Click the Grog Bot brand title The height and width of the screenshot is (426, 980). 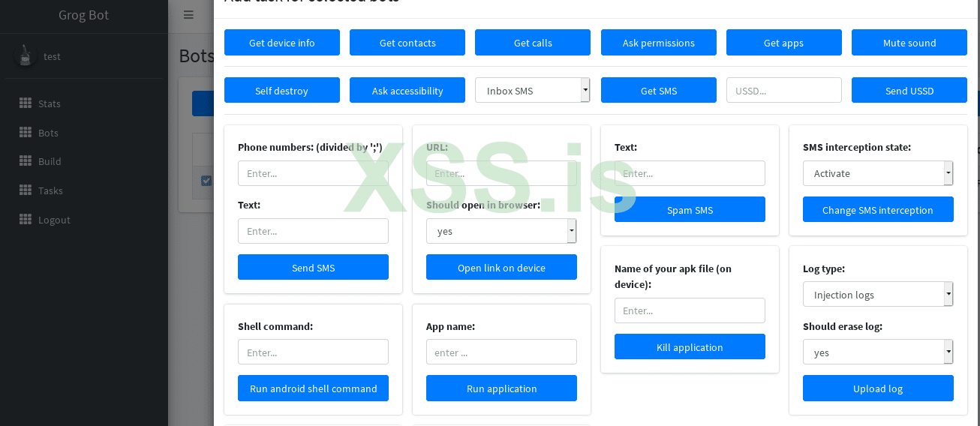pyautogui.click(x=84, y=15)
